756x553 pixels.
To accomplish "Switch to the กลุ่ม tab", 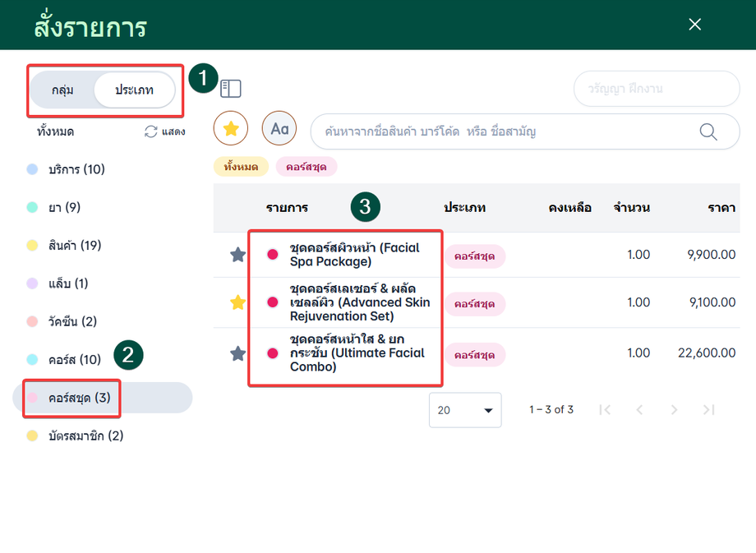I will click(x=62, y=90).
